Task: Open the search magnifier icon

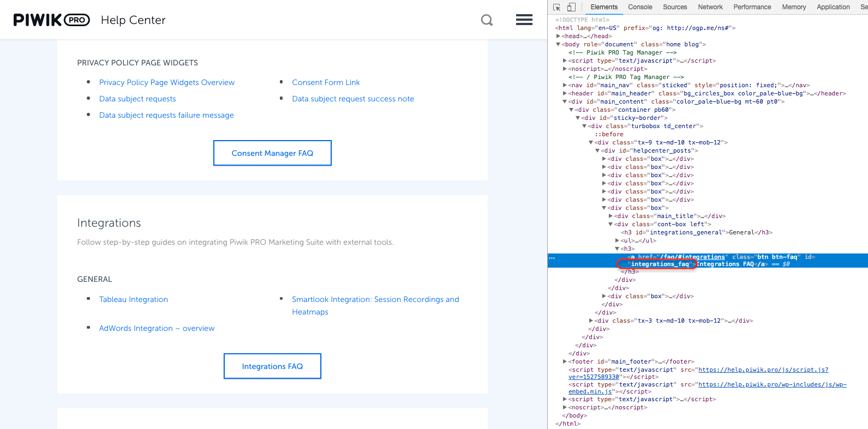Action: pos(487,20)
